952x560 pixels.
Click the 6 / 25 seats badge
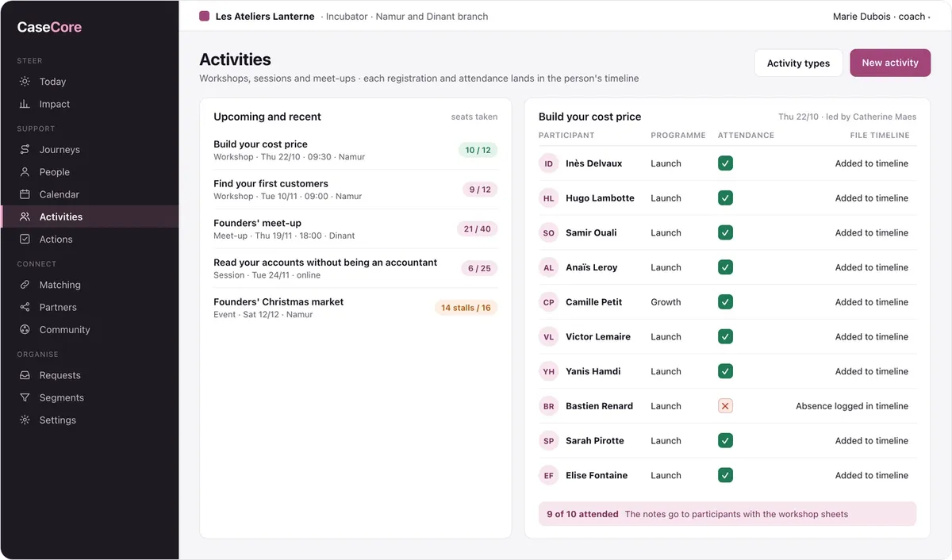(479, 268)
